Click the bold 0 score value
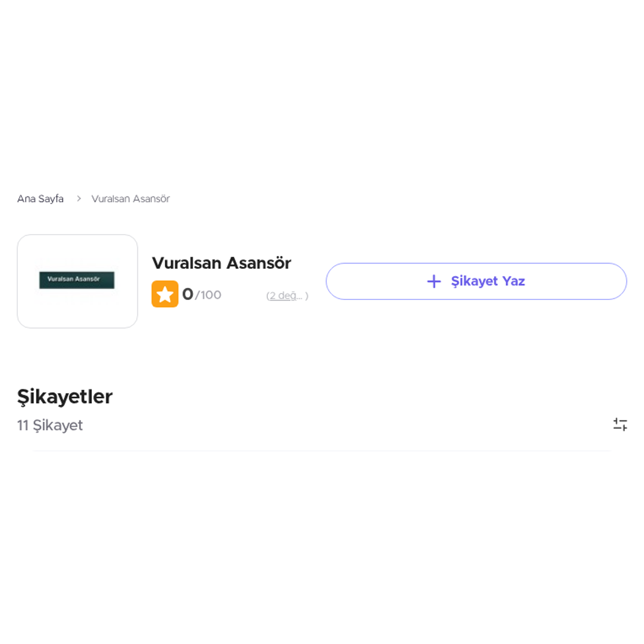The width and height of the screenshot is (644, 644). click(187, 294)
